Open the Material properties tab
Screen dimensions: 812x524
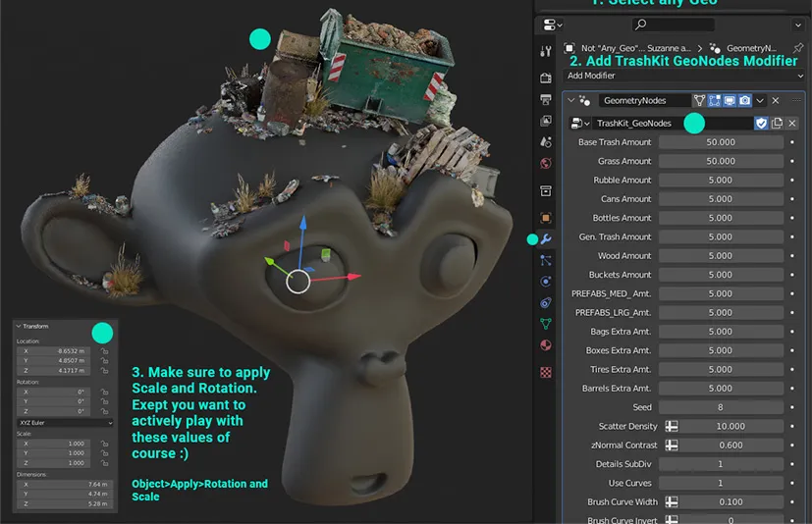click(x=545, y=345)
